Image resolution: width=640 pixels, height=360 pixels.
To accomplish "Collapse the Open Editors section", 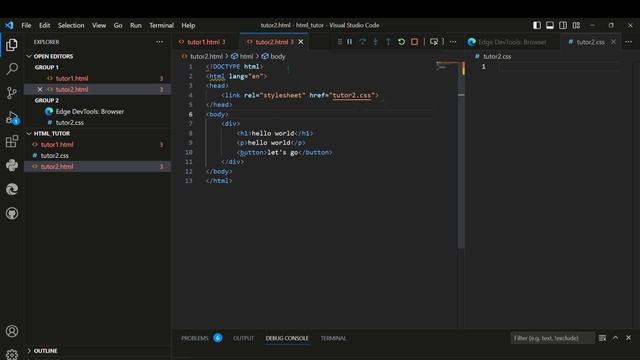I will 29,56.
